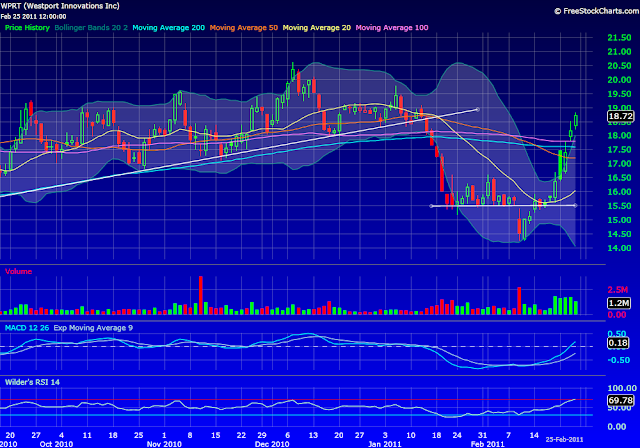Click the MACD value tag 0.18
Screen dimensions: 640x448
pyautogui.click(x=618, y=343)
